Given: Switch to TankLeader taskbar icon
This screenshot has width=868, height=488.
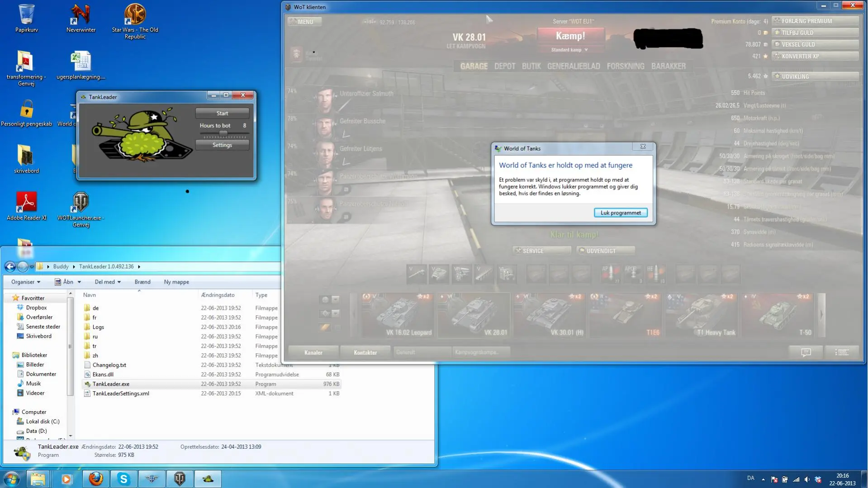Looking at the screenshot, I should pos(208,479).
